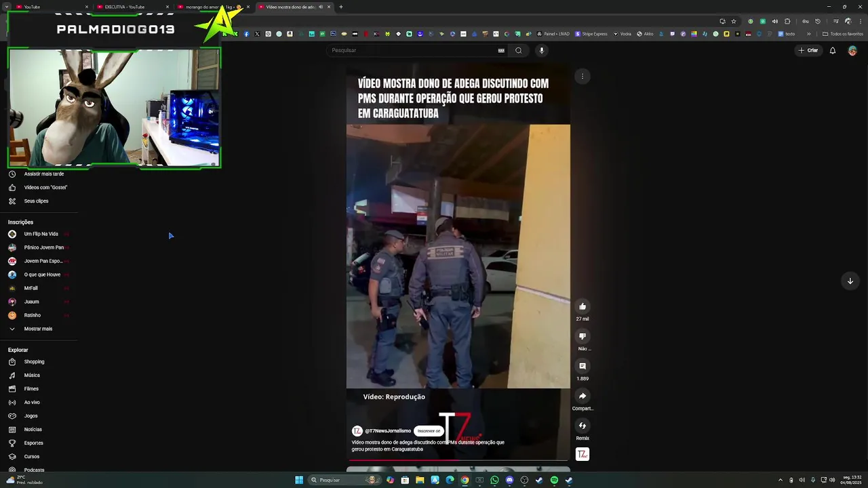Open the Compartilhar share option
868x488 pixels.
pos(583,396)
